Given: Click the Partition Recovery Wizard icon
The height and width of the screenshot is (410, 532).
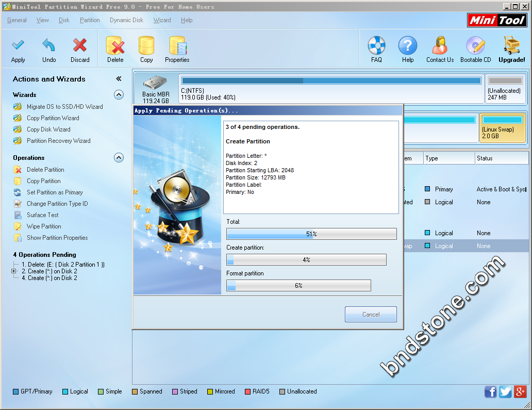Looking at the screenshot, I should (18, 141).
